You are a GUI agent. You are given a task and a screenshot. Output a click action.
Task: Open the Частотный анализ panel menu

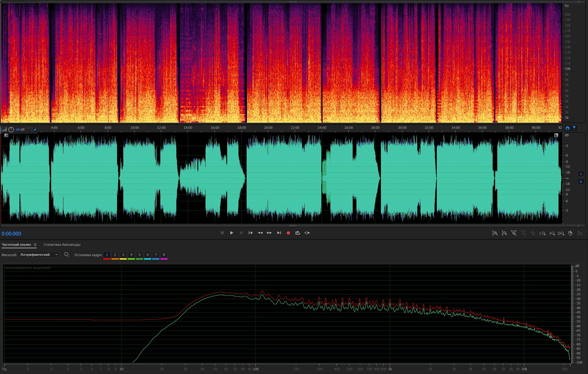[35, 245]
